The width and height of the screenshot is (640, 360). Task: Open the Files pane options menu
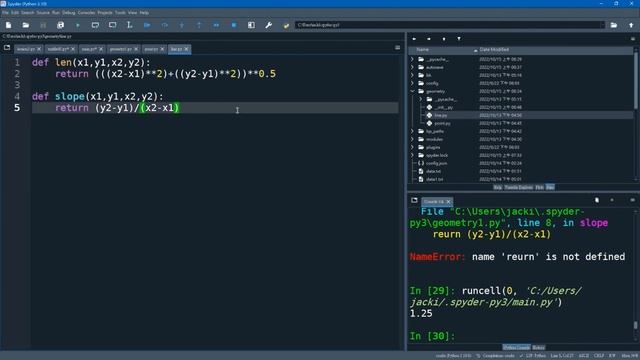click(x=633, y=39)
